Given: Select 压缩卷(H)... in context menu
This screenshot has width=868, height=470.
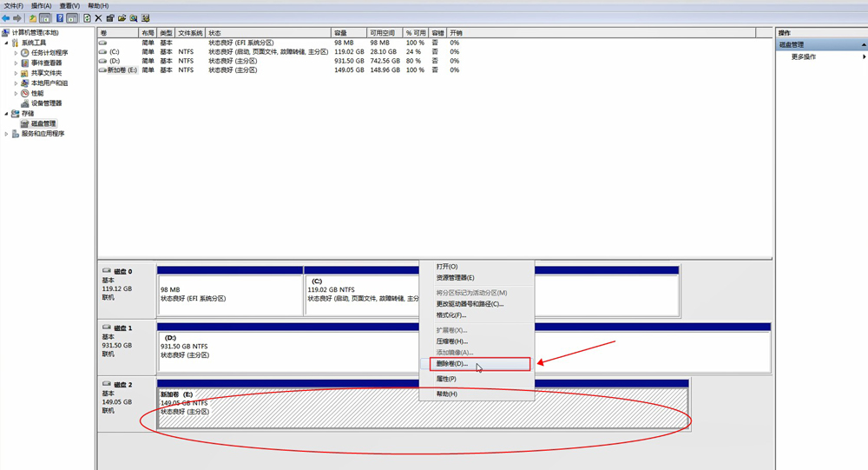Looking at the screenshot, I should (451, 341).
